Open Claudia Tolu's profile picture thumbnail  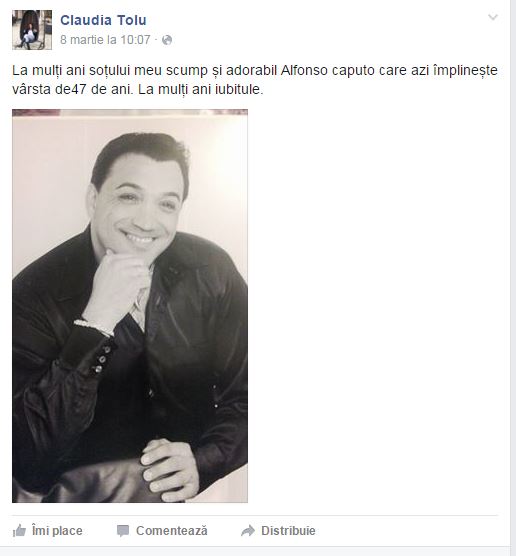[x=32, y=30]
